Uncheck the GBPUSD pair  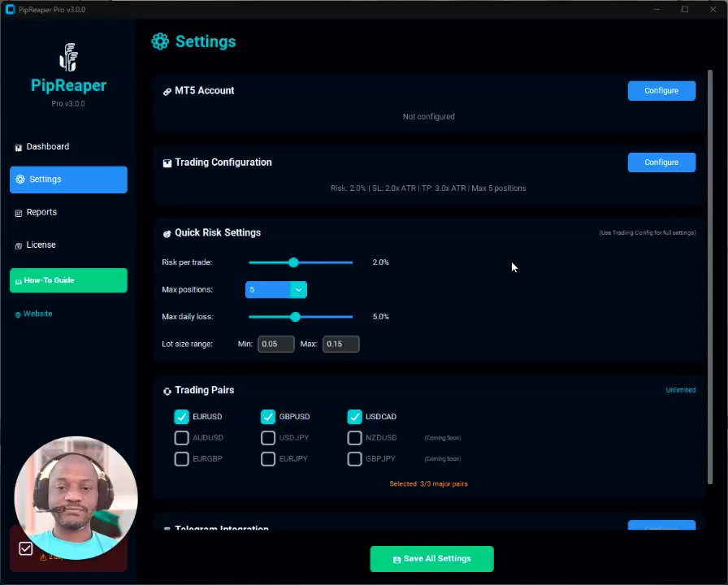tap(268, 417)
